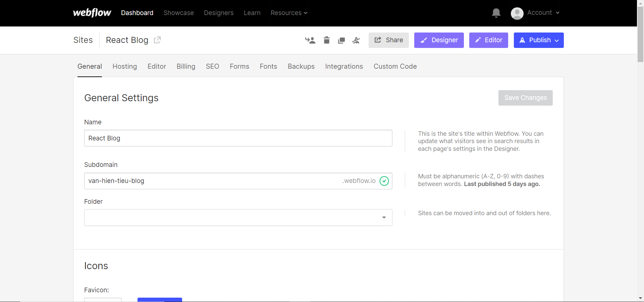The width and height of the screenshot is (644, 302).
Task: Click the 'Last published 5 days ago.' text
Action: click(x=502, y=184)
